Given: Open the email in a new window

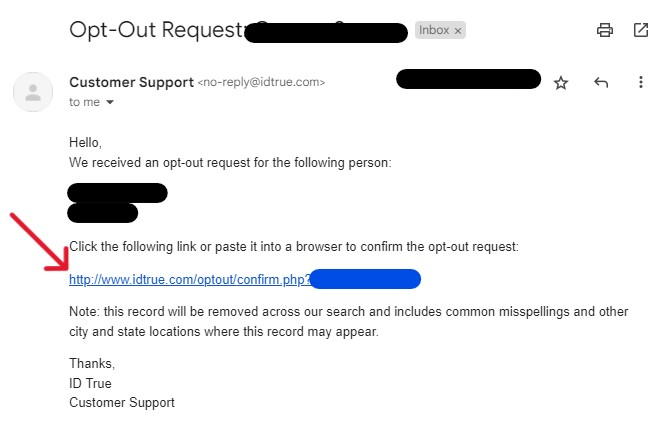Looking at the screenshot, I should pos(641,30).
